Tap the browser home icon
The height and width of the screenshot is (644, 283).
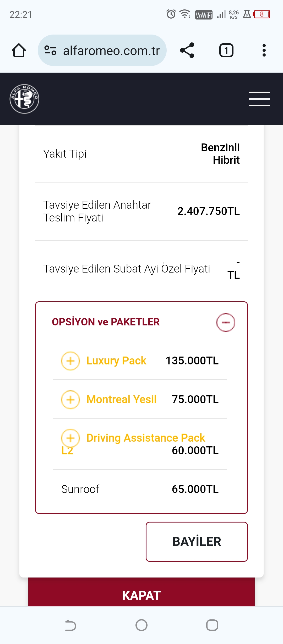(19, 50)
